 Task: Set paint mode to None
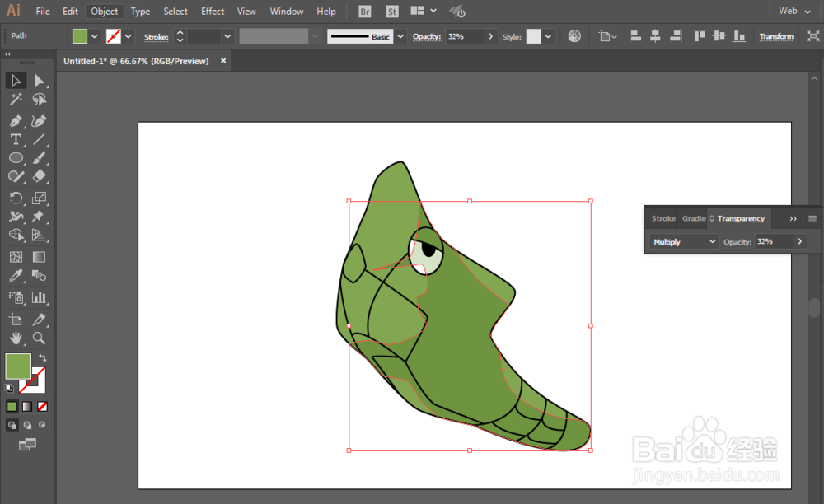(43, 406)
